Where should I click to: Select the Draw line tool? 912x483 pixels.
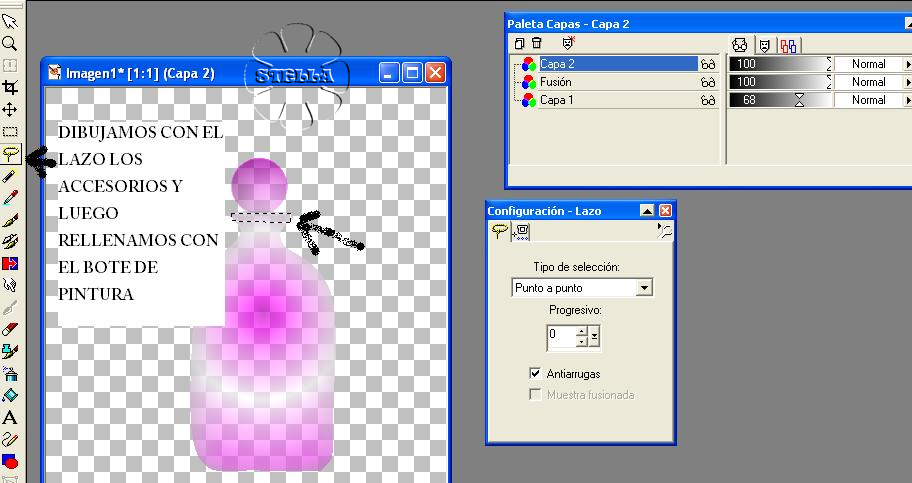pyautogui.click(x=10, y=439)
